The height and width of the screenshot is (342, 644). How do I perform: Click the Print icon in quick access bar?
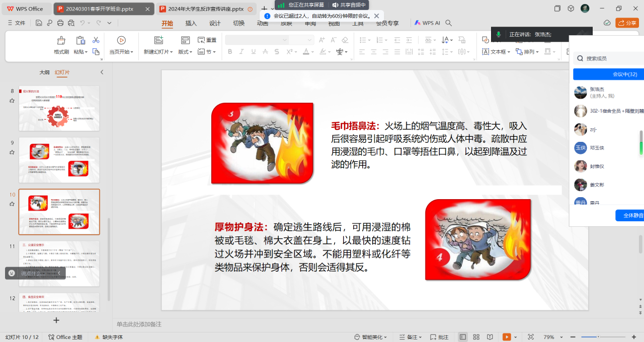60,23
